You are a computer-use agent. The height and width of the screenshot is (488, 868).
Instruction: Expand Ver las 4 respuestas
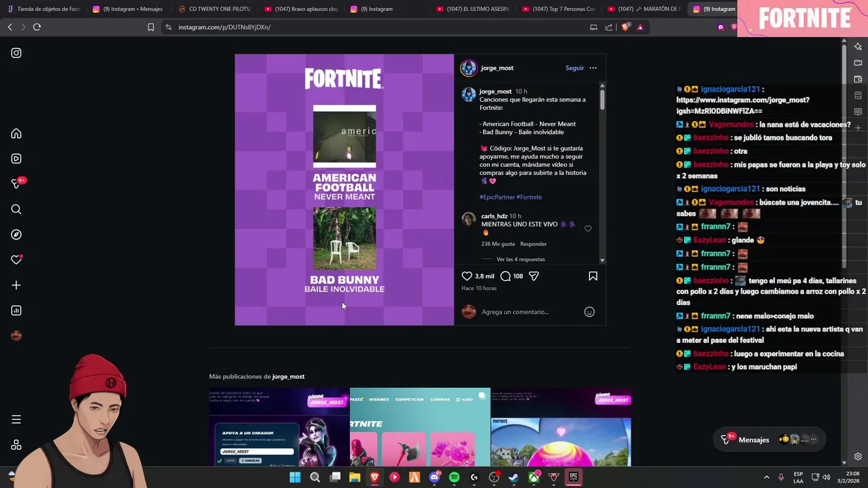[x=520, y=260]
